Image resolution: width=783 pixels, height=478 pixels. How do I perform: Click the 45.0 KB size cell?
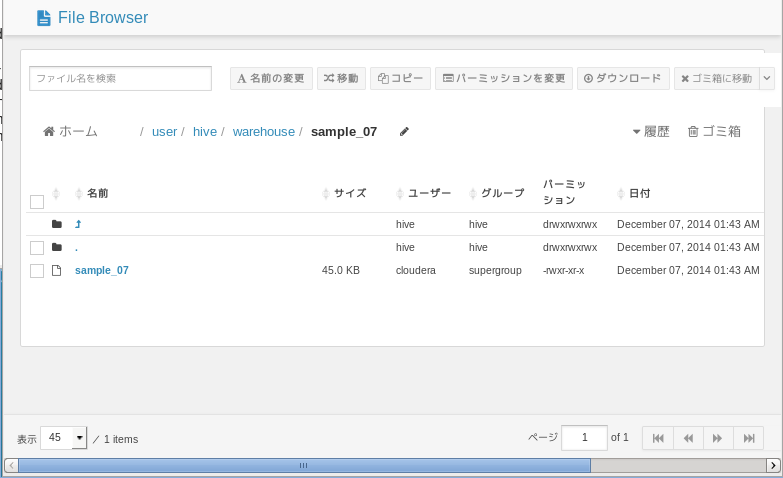[x=341, y=270]
